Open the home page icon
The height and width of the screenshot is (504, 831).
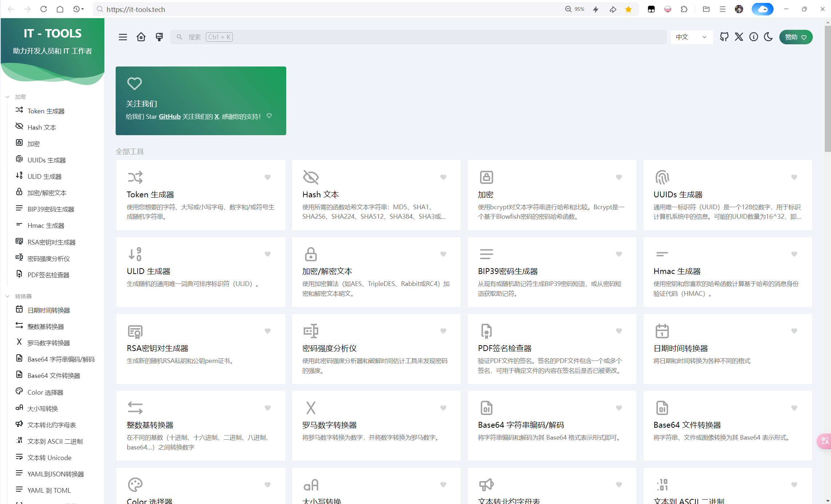click(x=141, y=37)
